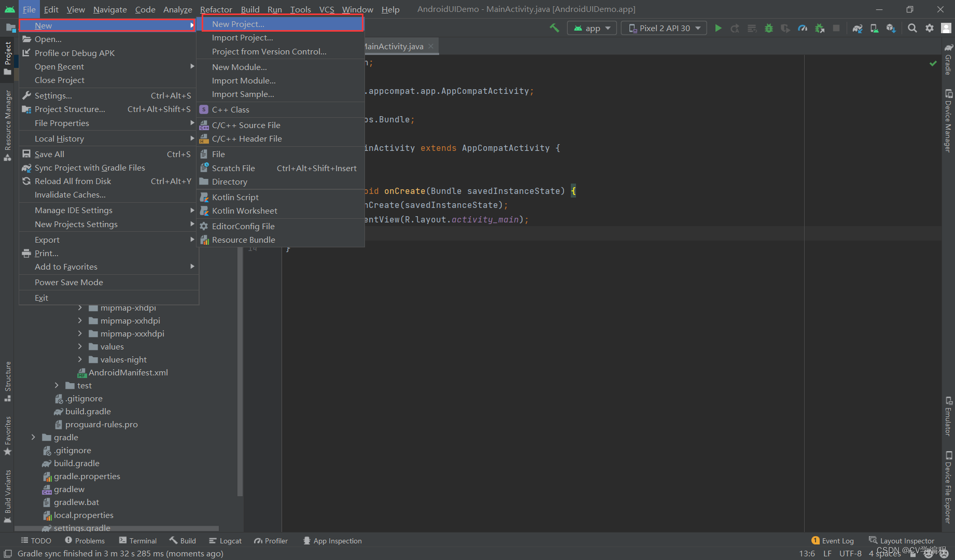Open the VCS menu in menu bar
Image resolution: width=955 pixels, height=560 pixels.
327,9
